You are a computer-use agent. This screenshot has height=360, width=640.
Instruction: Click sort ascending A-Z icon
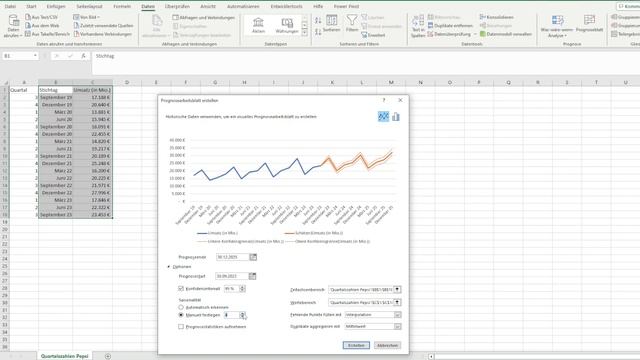318,20
